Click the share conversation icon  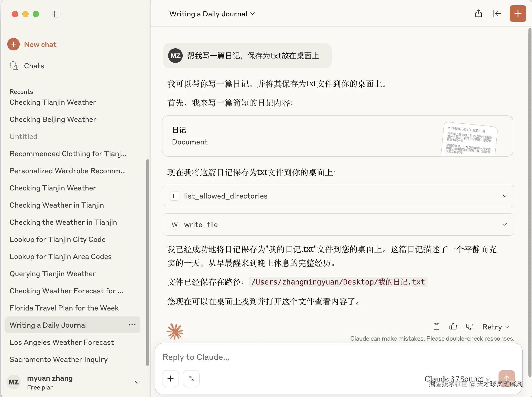[x=478, y=14]
